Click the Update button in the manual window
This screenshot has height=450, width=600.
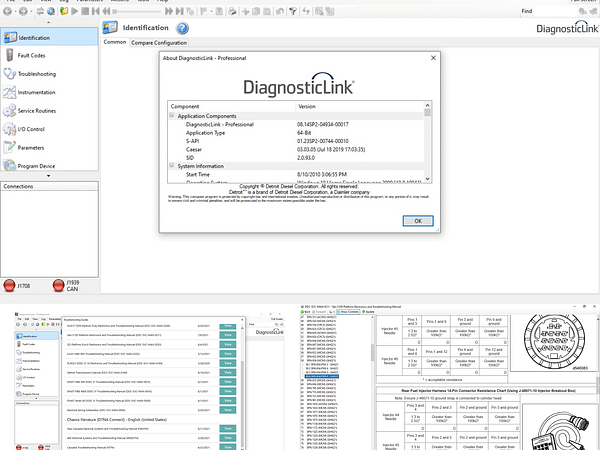368,312
